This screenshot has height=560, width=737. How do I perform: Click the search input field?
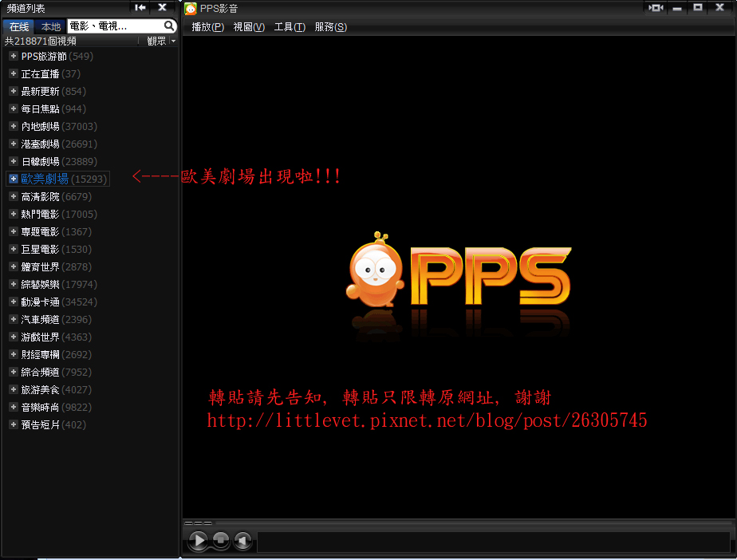[x=116, y=26]
